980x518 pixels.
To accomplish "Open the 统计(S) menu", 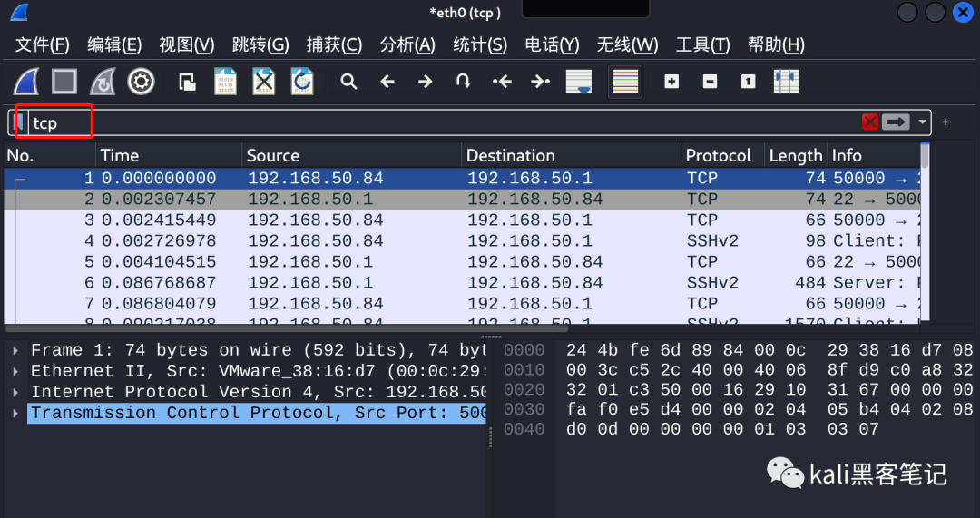I will (x=480, y=45).
